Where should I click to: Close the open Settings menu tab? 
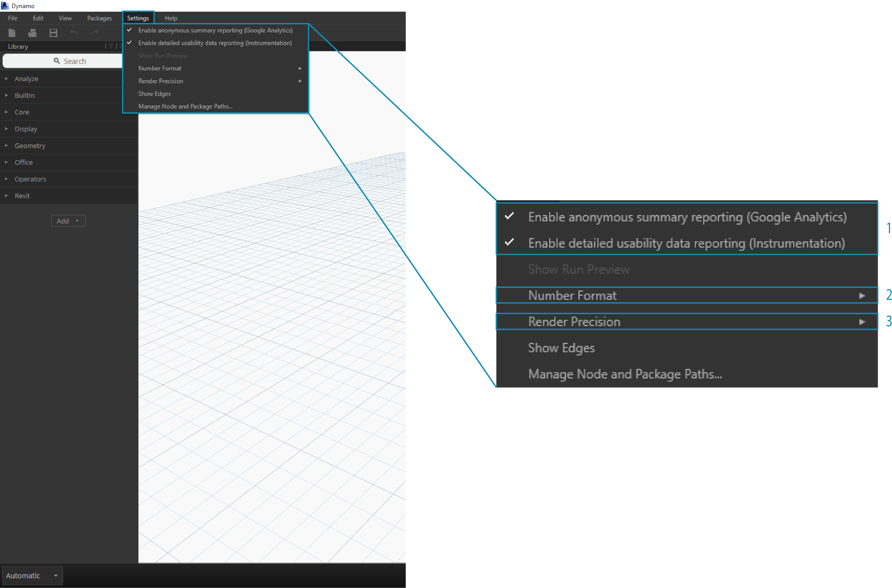click(x=138, y=18)
